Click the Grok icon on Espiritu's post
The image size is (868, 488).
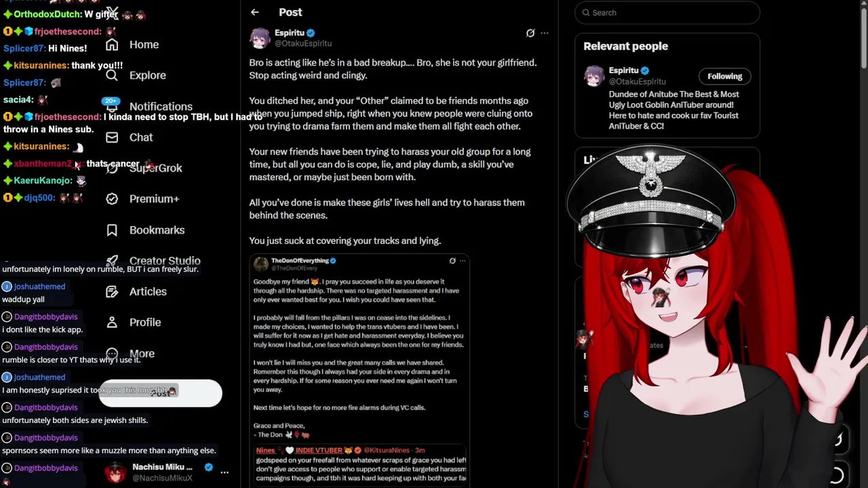click(530, 33)
